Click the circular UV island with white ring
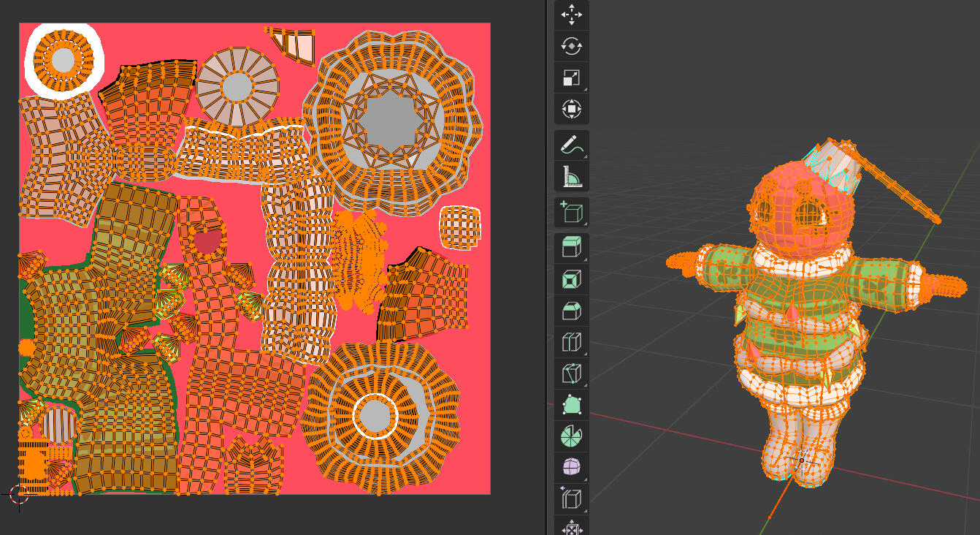This screenshot has width=980, height=535. [63, 61]
